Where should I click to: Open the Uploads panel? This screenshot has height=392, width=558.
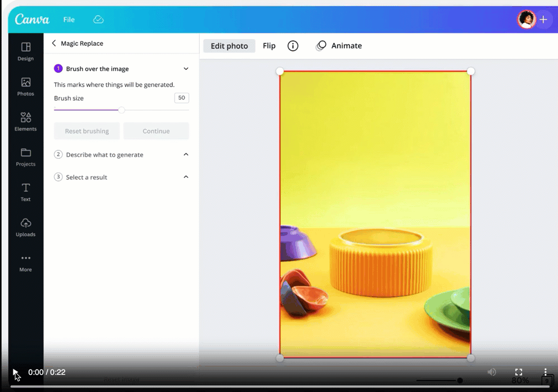(x=26, y=227)
